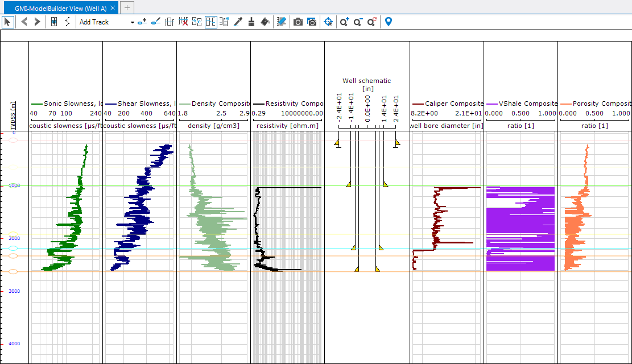Click the delete track icon with red X
Image resolution: width=632 pixels, height=364 pixels.
(x=183, y=22)
